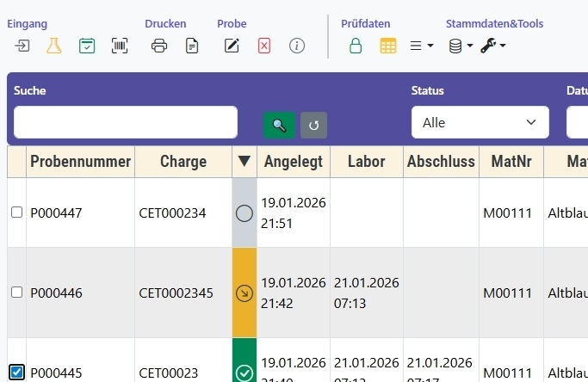Uncheck the checkbox for sample P000445

pyautogui.click(x=16, y=373)
